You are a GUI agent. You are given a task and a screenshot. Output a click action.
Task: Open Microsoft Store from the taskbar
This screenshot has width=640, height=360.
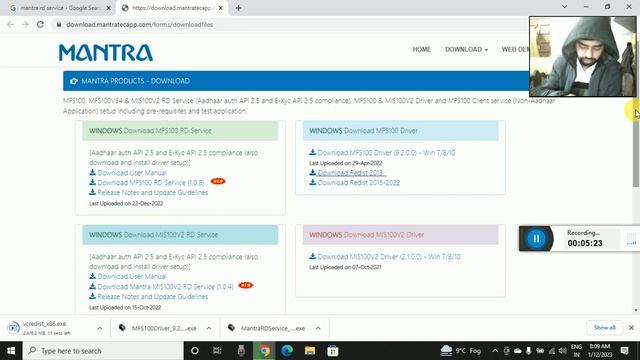(333, 351)
